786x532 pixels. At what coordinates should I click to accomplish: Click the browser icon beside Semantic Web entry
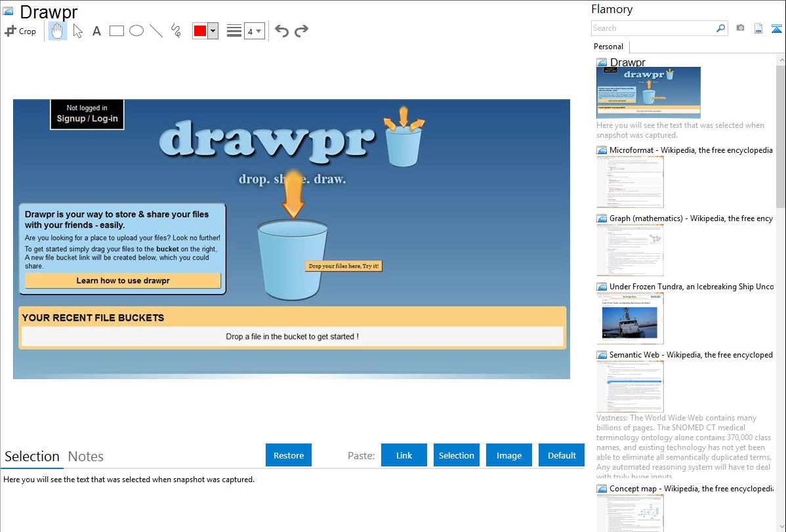click(x=602, y=355)
